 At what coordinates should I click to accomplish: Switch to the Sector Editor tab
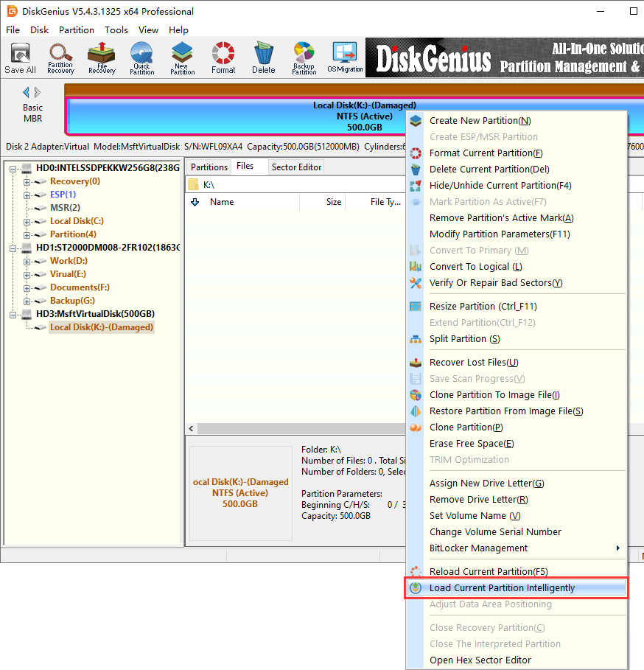pos(296,167)
